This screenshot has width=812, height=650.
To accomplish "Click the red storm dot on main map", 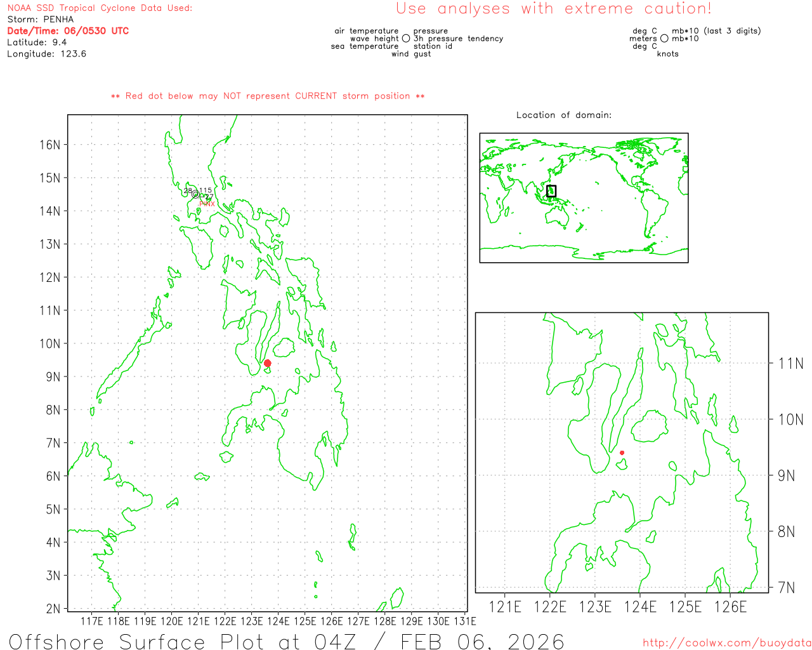I will (268, 363).
